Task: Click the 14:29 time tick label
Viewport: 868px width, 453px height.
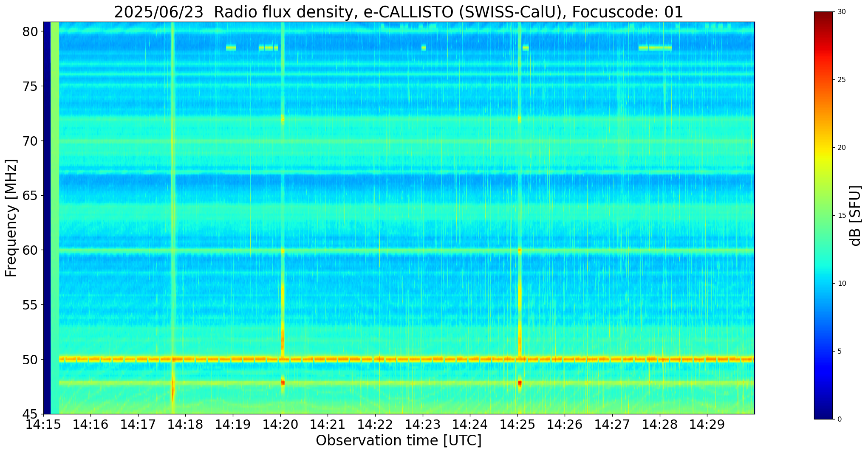Action: pyautogui.click(x=707, y=425)
